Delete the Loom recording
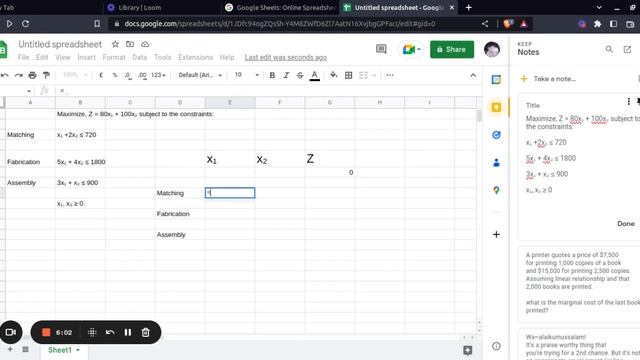Viewport: 640px width, 360px height. point(145,332)
